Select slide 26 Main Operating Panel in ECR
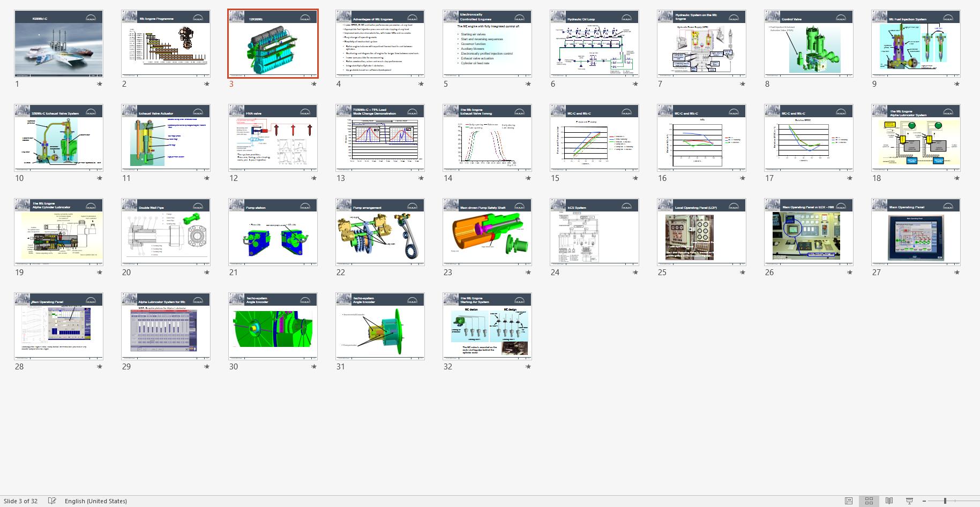 click(809, 232)
